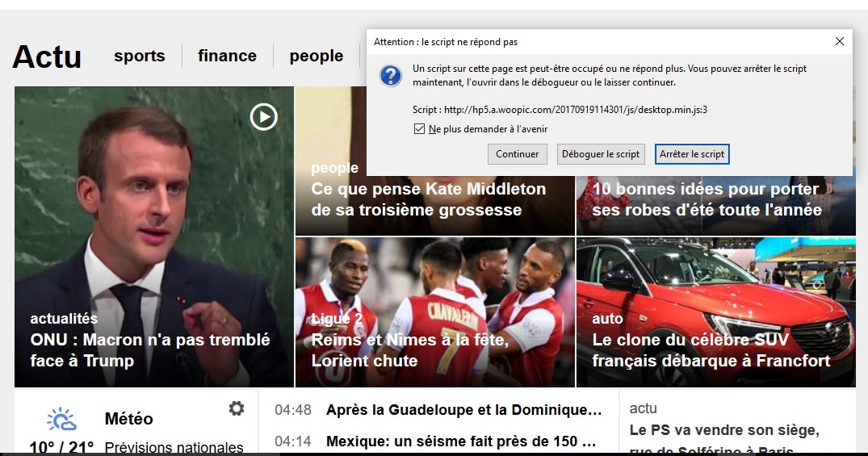Viewport: 868px width, 456px height.
Task: Uncheck 'Ne plus demander à l'avenir'
Action: click(419, 129)
